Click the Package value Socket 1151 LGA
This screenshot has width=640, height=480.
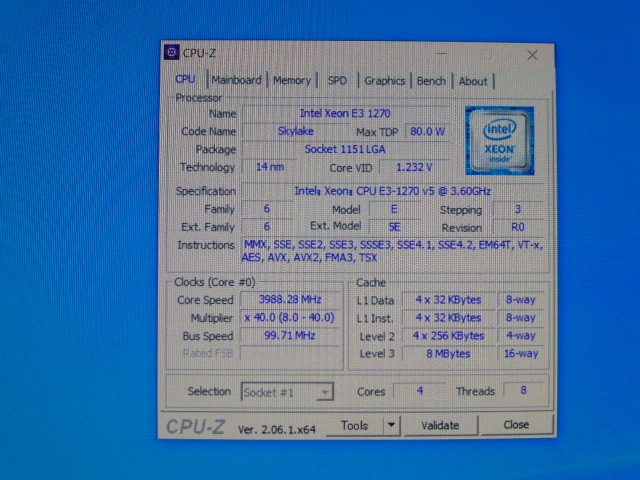coord(345,149)
